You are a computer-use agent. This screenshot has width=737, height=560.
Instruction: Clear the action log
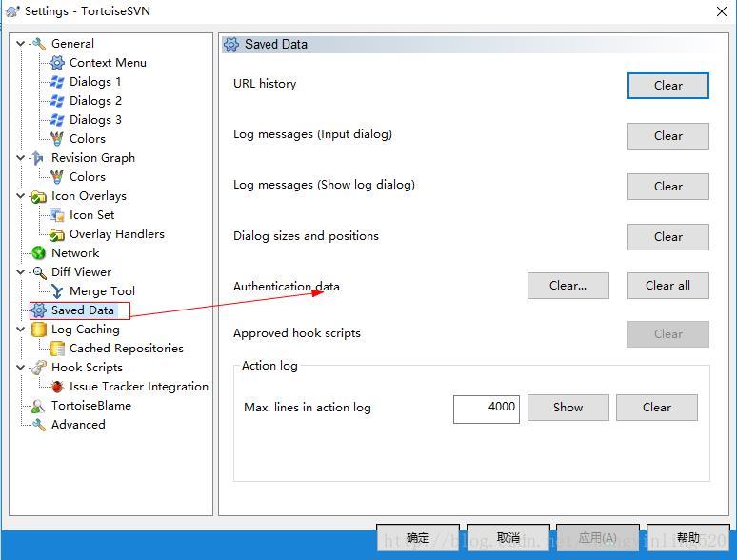(657, 408)
